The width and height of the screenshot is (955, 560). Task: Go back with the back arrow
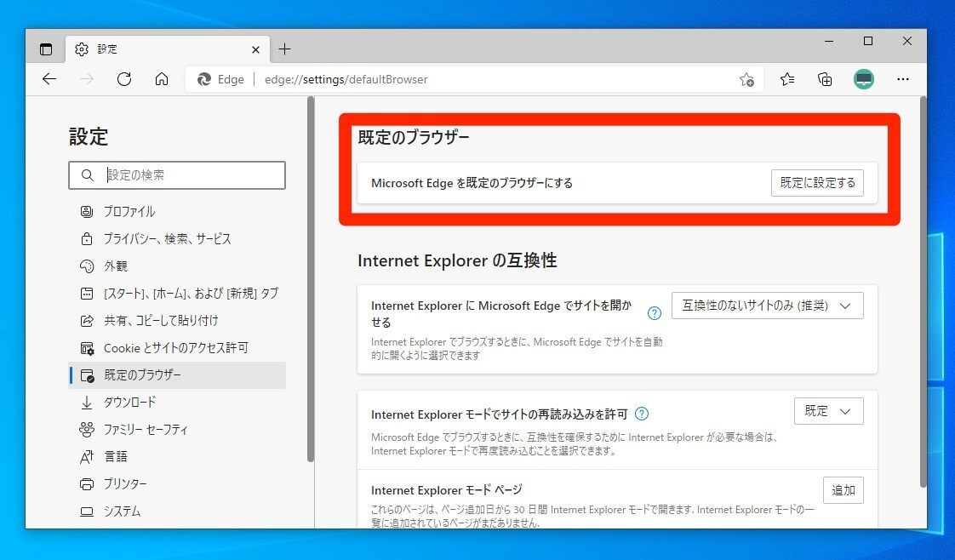pos(49,79)
